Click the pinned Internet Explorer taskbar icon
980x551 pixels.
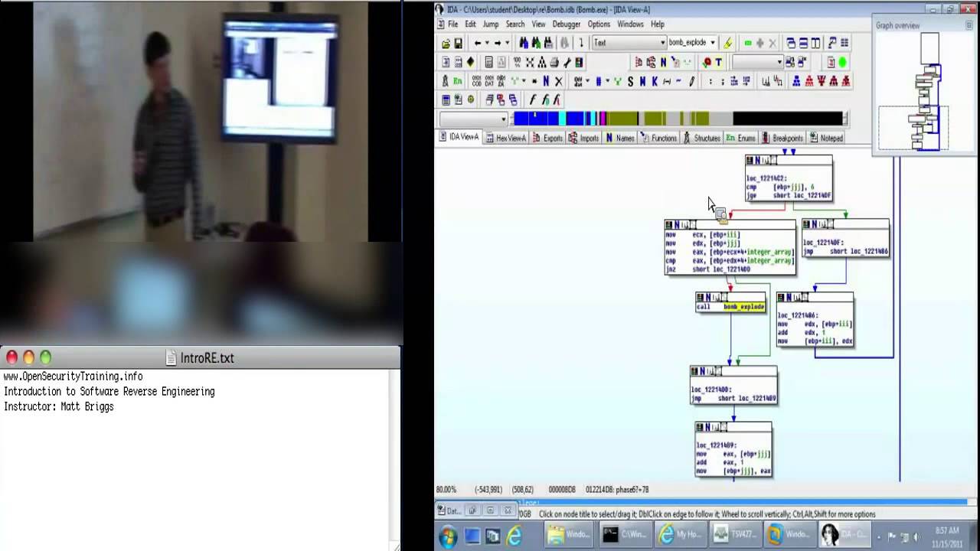pos(514,535)
